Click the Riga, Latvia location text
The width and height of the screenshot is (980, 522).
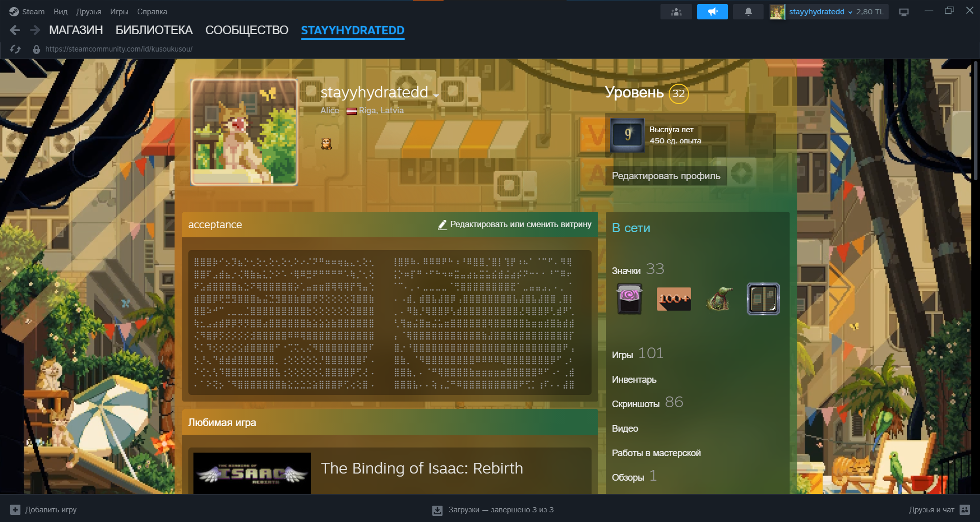pos(381,111)
